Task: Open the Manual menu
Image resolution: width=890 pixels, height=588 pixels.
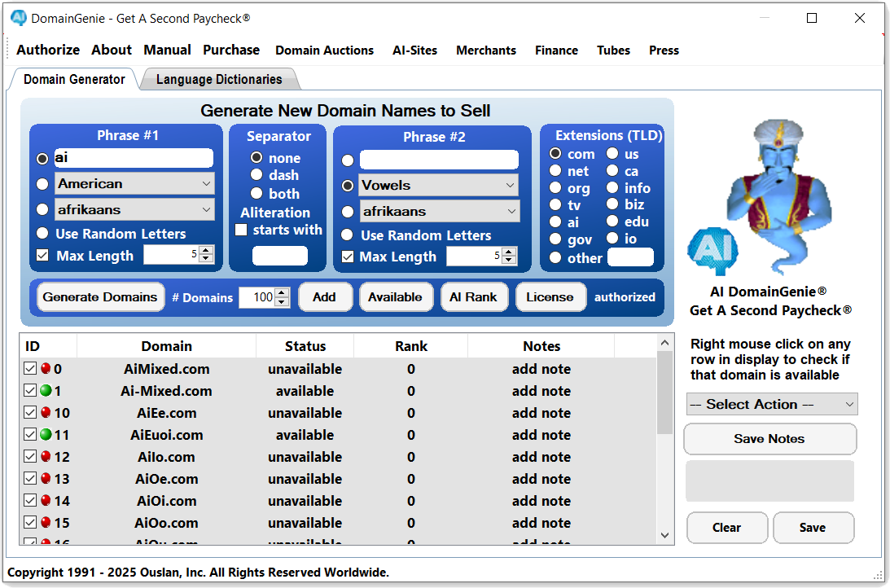Action: [168, 50]
